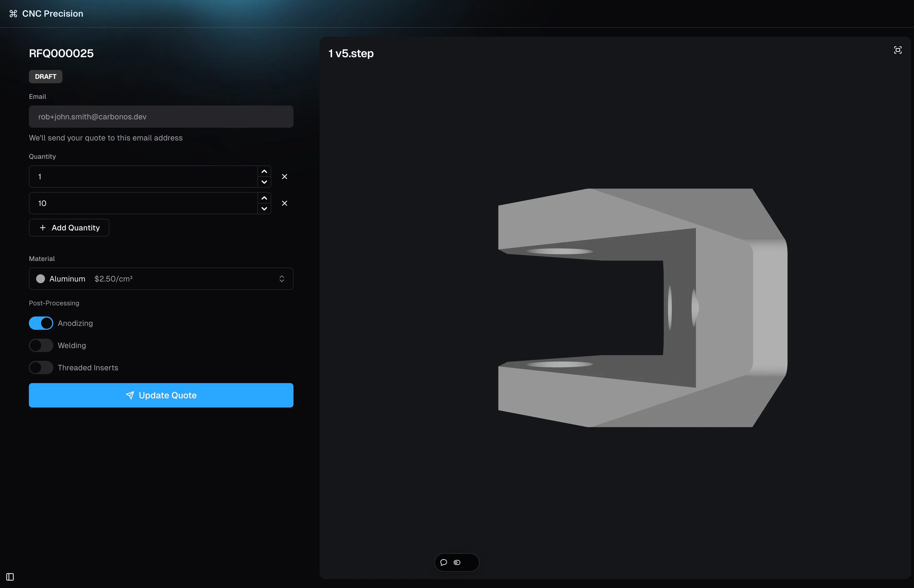Increase the quantity 10 value

click(264, 198)
